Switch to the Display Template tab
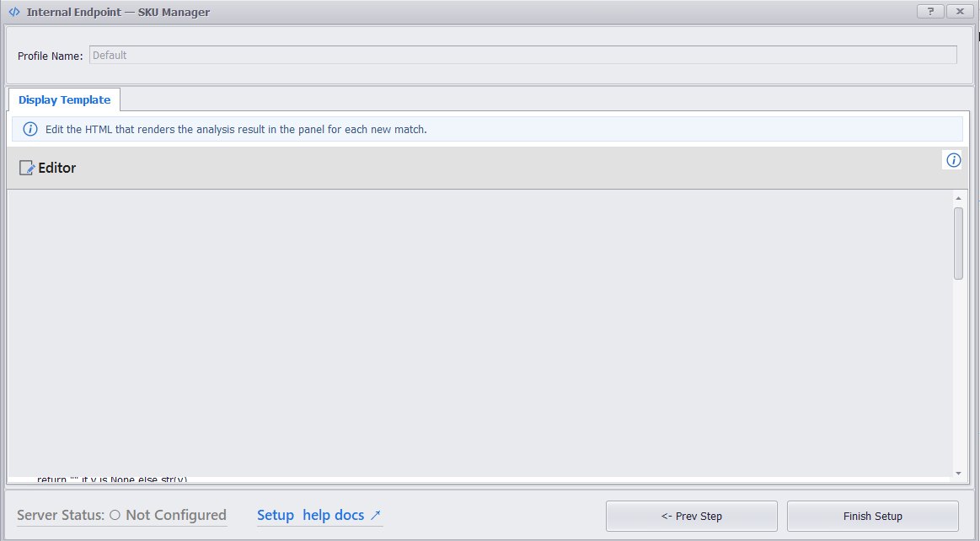 (x=64, y=100)
